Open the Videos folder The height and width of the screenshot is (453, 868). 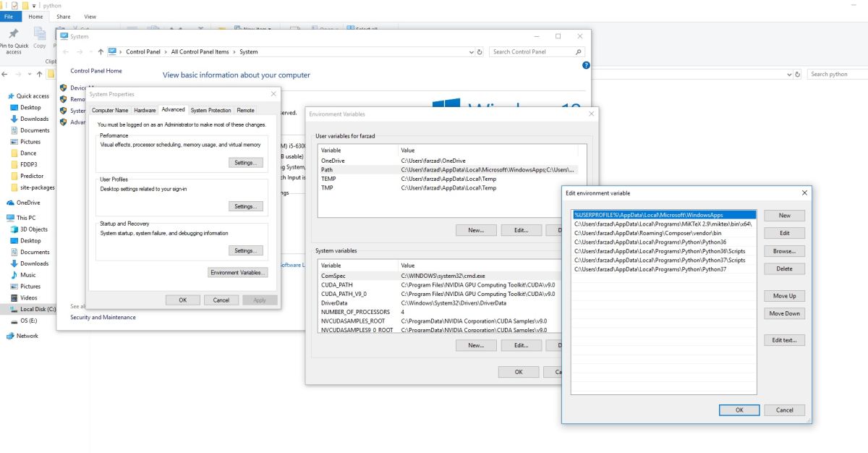[28, 298]
